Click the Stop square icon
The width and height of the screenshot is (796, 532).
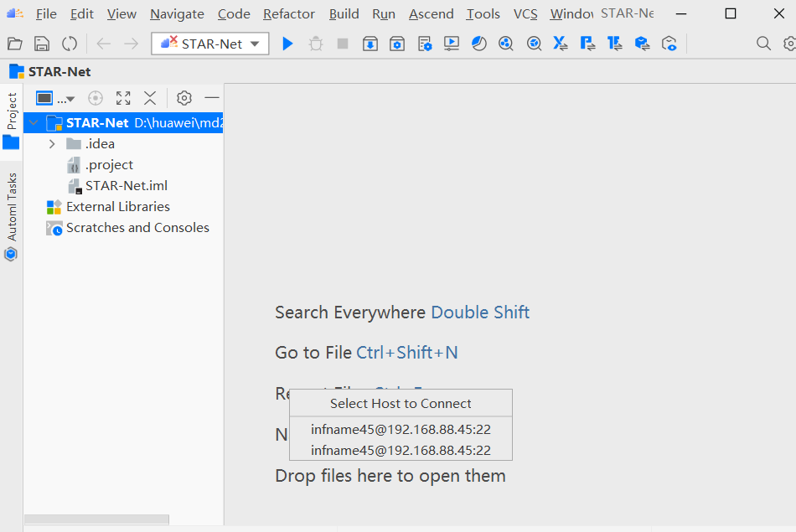pyautogui.click(x=343, y=44)
